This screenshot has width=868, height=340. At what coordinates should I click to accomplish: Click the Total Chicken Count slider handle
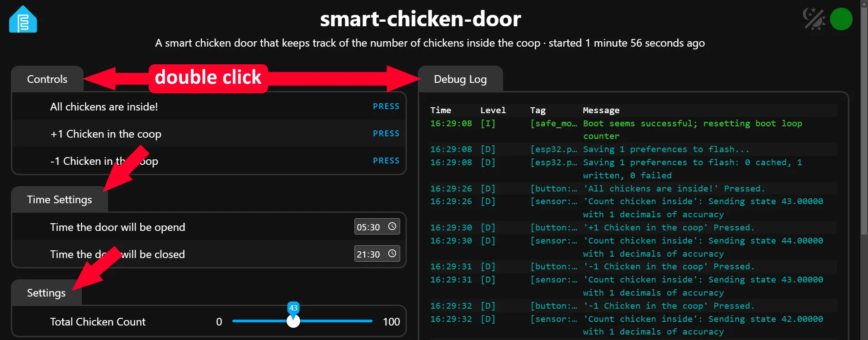tap(293, 321)
